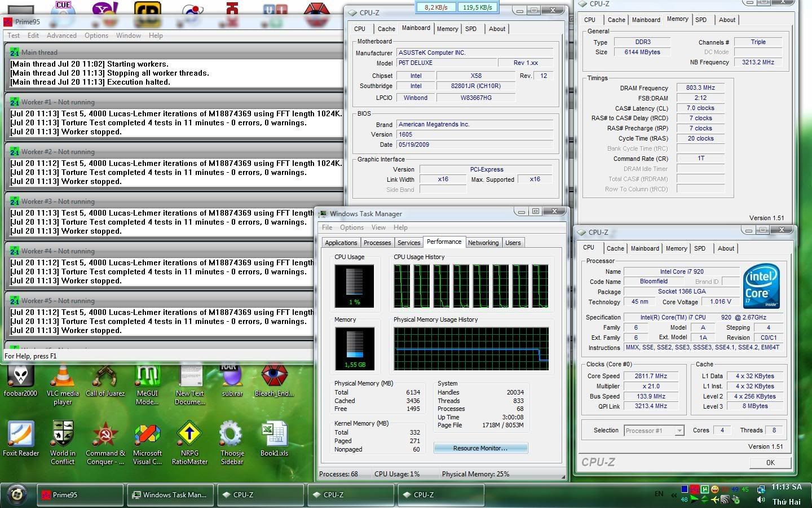Switch to Task Manager Applications tab

click(x=341, y=243)
